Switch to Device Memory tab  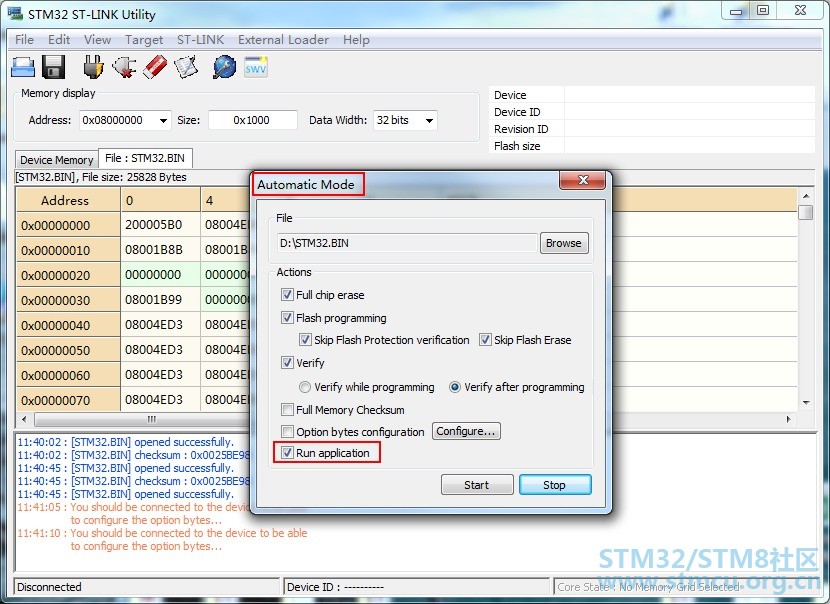[57, 160]
